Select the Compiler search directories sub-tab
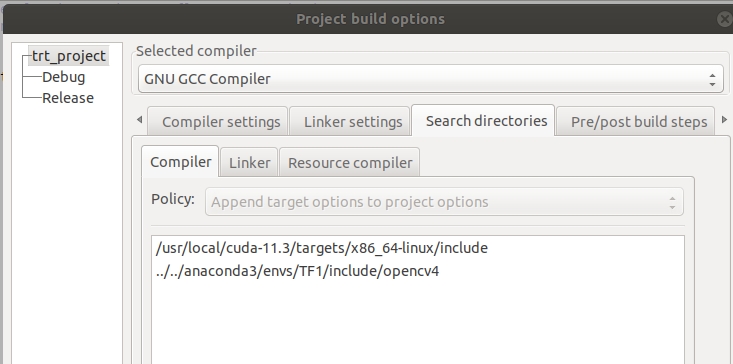Viewport: 733px width, 364px height. click(x=180, y=162)
